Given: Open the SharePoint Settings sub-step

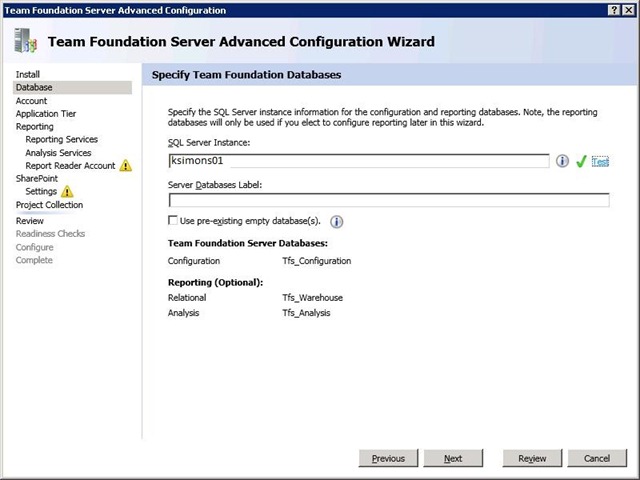Looking at the screenshot, I should tap(41, 191).
